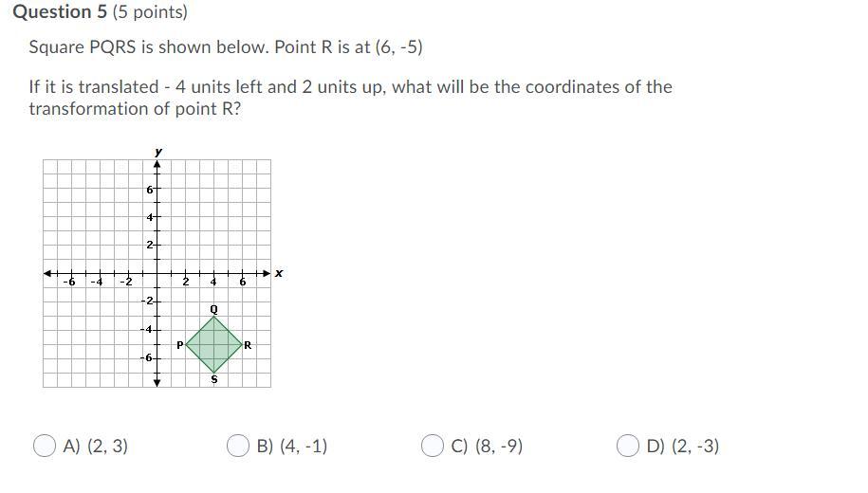Click the answer text C) (8, -9)
Viewport: 868px width, 493px height.
(487, 446)
